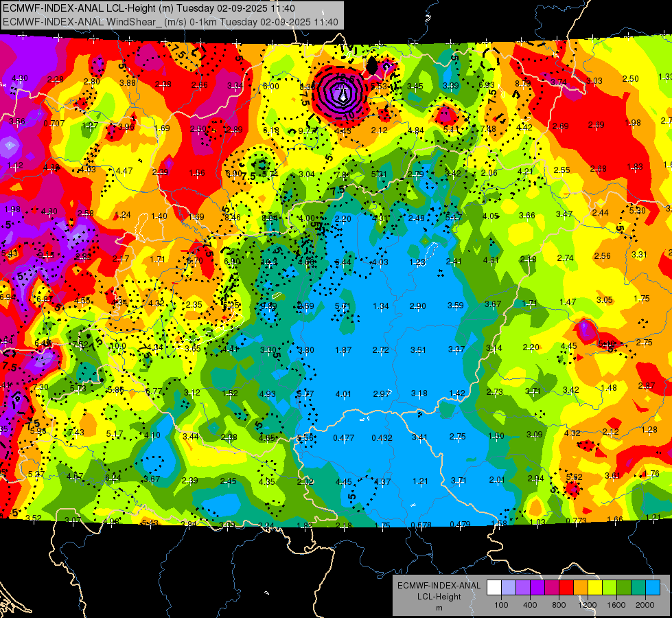Click the 1600 label under the legend
Image resolution: width=672 pixels, height=618 pixels.
tap(616, 605)
